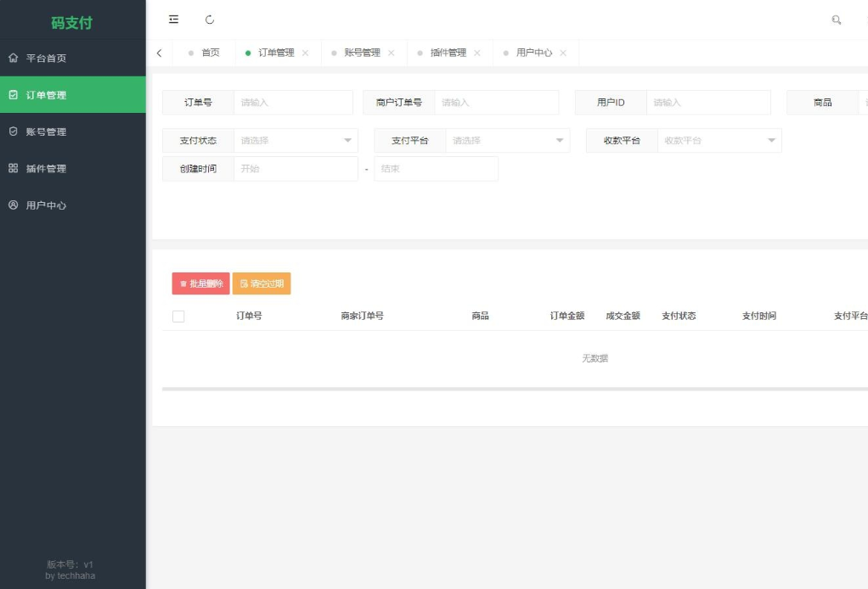Tick the select-all checkbox in table header
This screenshot has height=589, width=868.
[x=178, y=317]
